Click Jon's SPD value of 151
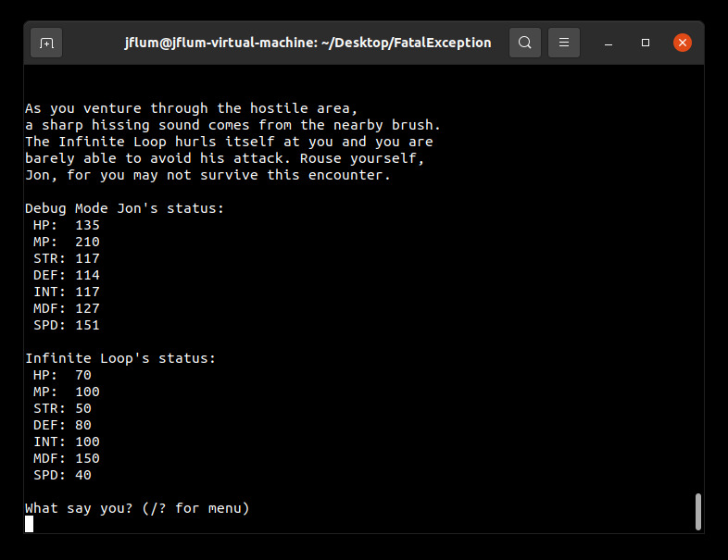Screen dimensions: 728x560 click(x=87, y=325)
